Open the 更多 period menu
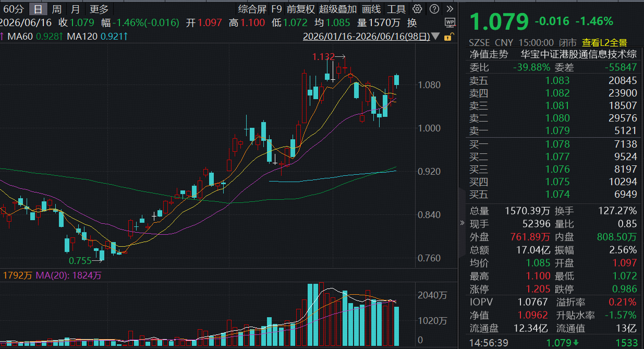Image resolution: width=644 pixels, height=349 pixels. tap(99, 9)
